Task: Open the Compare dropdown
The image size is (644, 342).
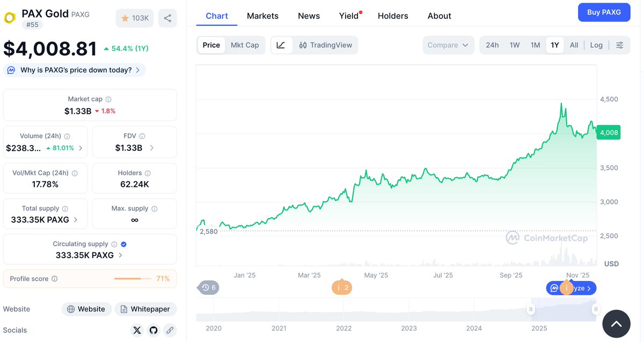Action: point(448,45)
